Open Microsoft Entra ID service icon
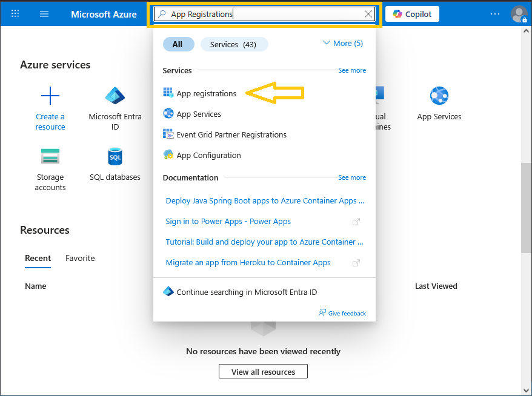532x396 pixels. coord(115,96)
